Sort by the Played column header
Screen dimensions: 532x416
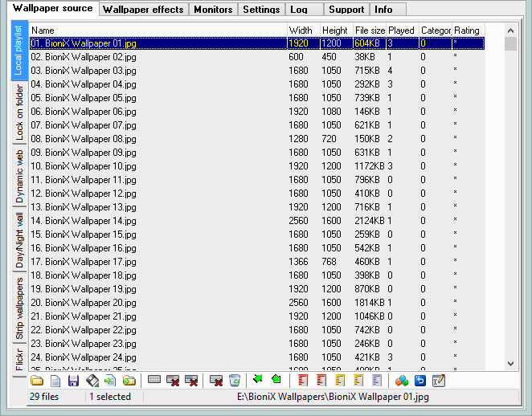point(403,31)
